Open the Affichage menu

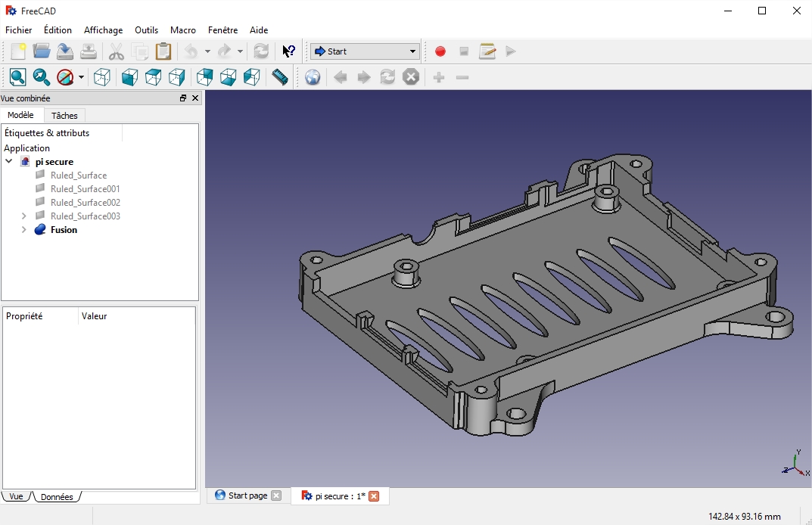(103, 30)
